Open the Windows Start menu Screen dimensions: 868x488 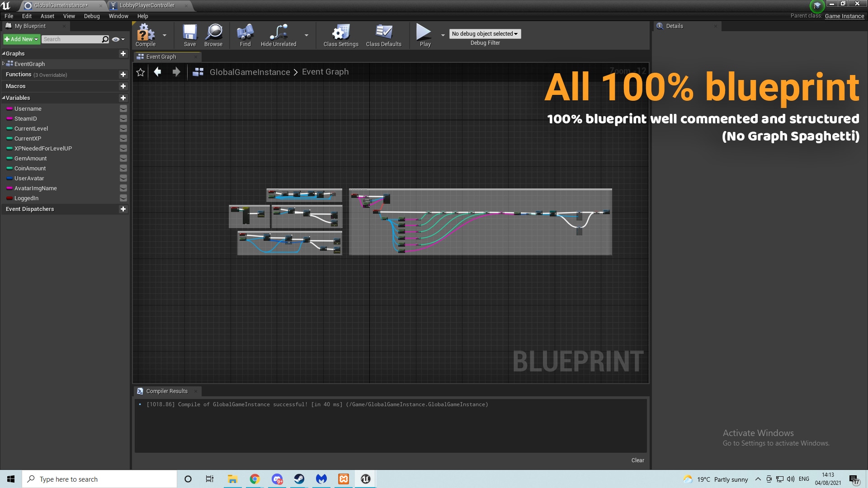(11, 479)
